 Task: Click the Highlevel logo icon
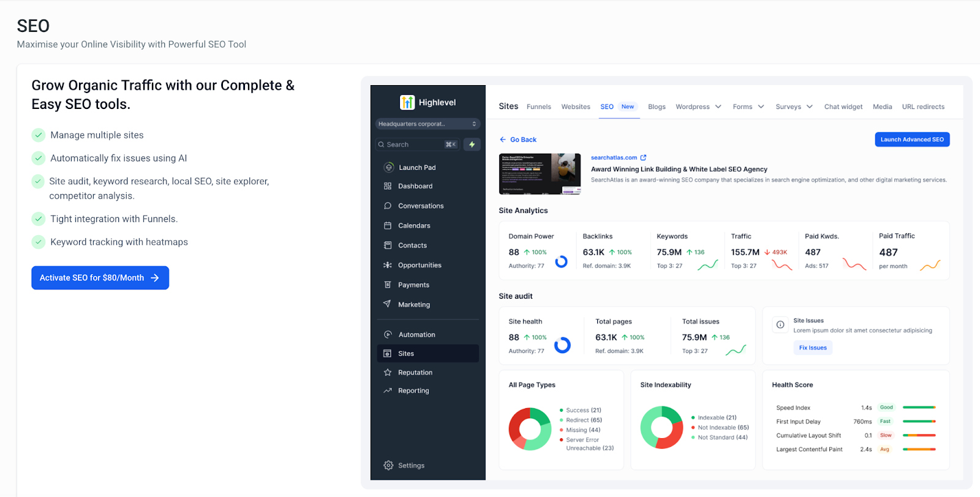407,102
